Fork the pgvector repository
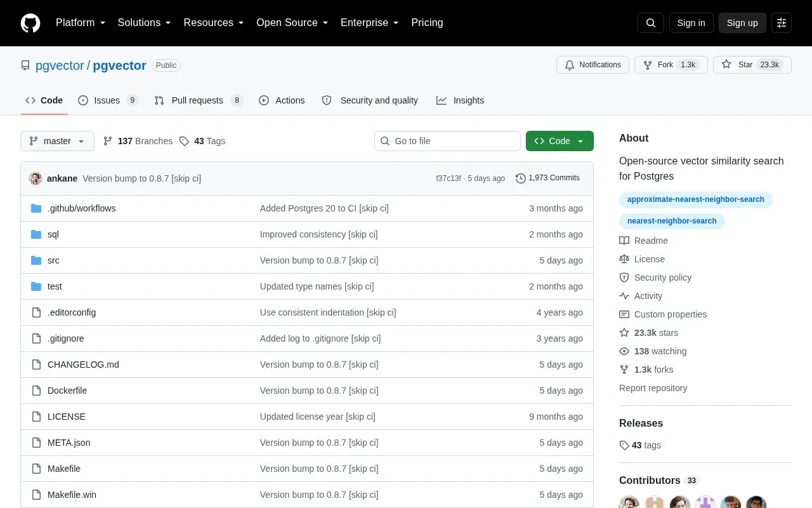This screenshot has width=812, height=508. click(671, 65)
